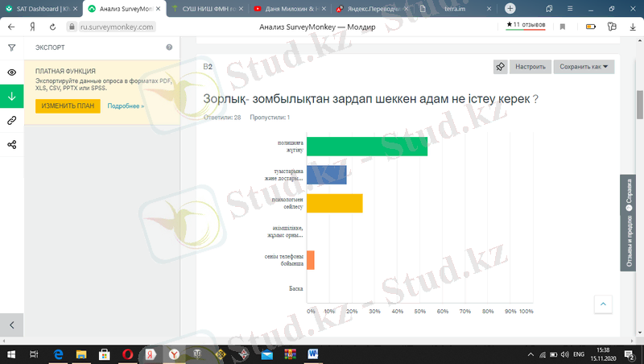The width and height of the screenshot is (644, 364).
Task: Open the tab manager icon near menu
Action: click(x=549, y=8)
